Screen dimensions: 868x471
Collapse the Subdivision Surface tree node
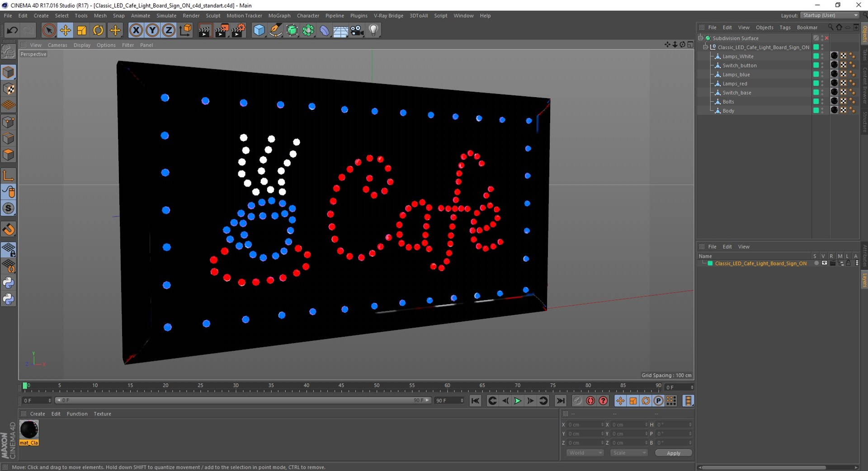point(701,38)
